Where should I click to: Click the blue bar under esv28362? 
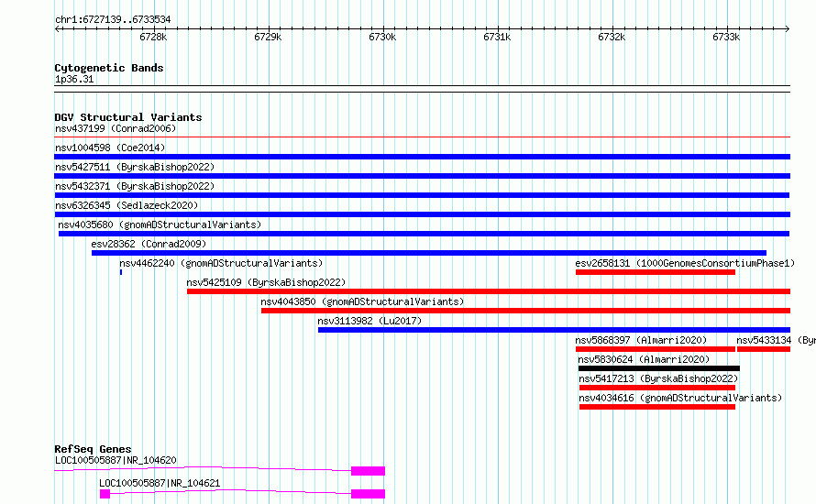pos(429,253)
